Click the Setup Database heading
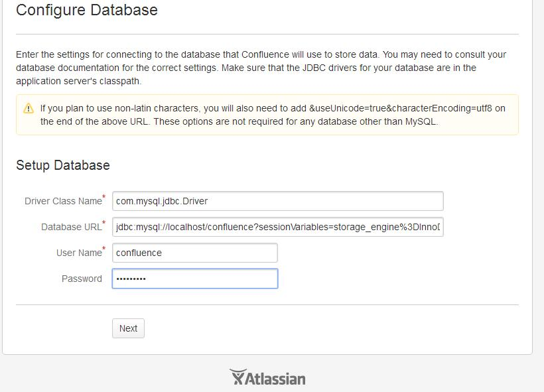Image resolution: width=544 pixels, height=392 pixels. tap(63, 165)
